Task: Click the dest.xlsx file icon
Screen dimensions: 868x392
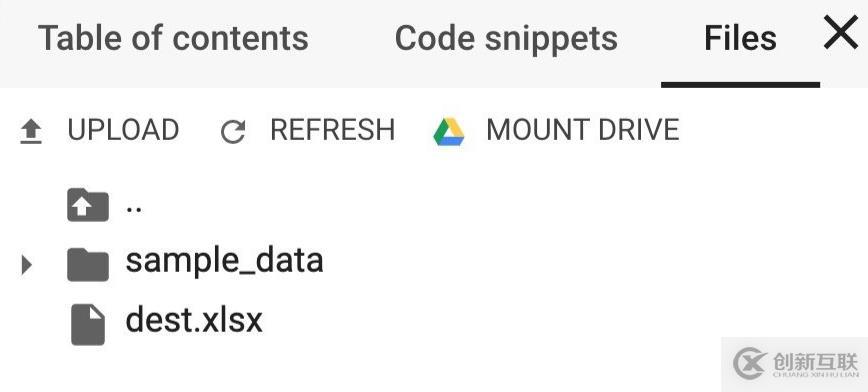Action: (x=88, y=324)
